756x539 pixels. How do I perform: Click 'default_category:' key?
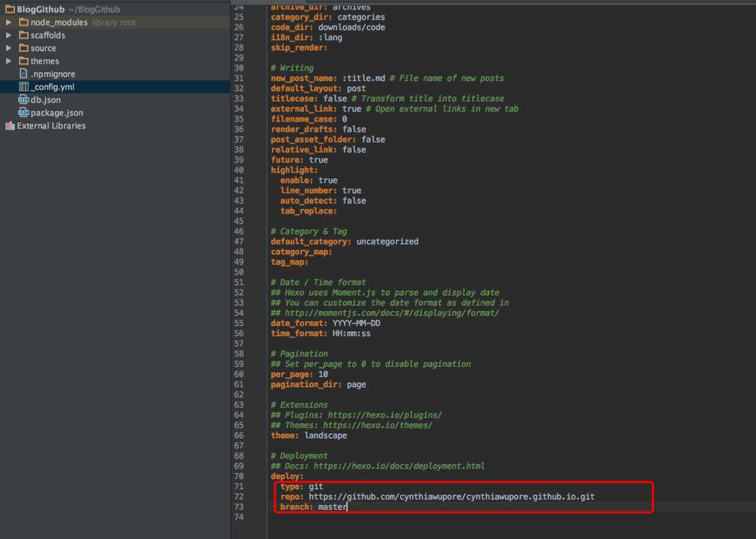click(311, 242)
